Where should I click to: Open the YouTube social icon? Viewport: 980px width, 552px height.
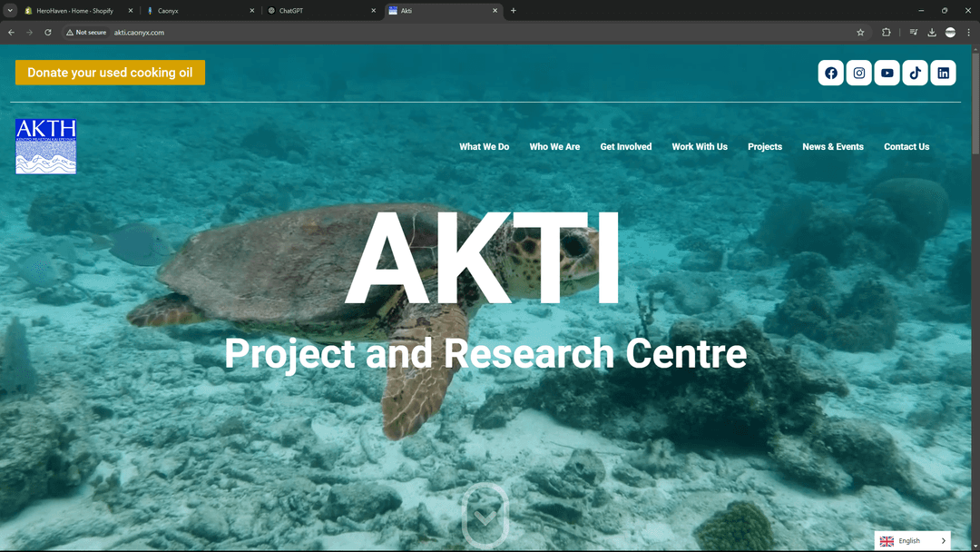[887, 73]
